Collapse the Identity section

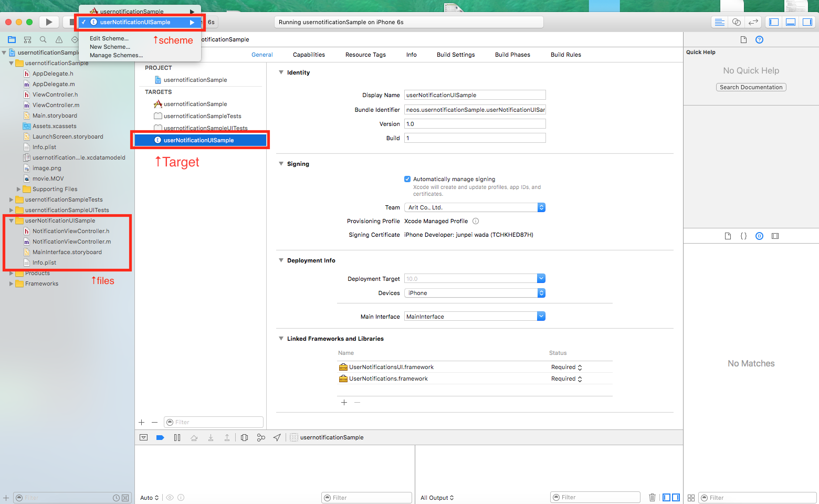coord(281,72)
